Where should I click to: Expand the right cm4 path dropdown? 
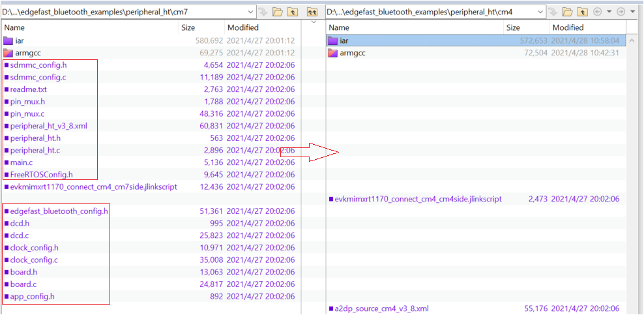click(x=540, y=12)
